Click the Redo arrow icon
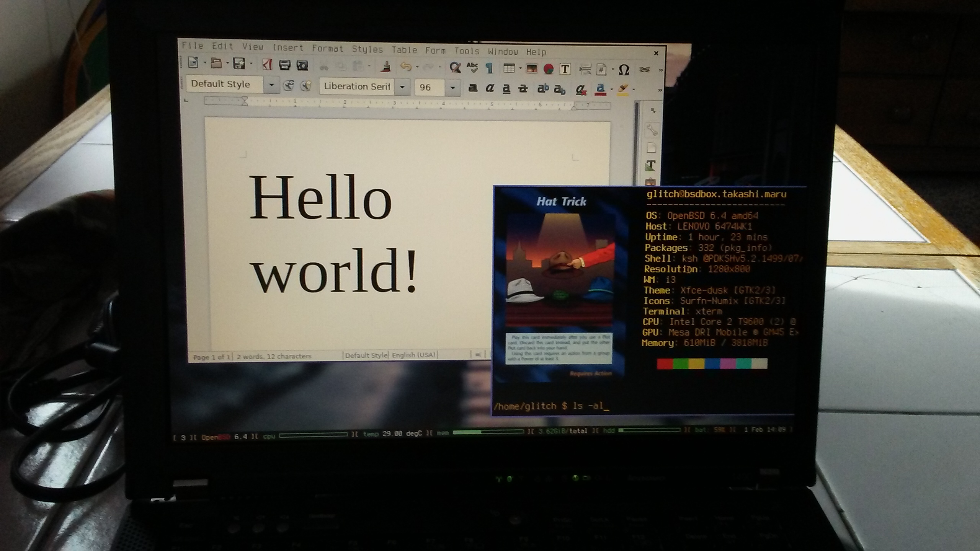This screenshot has height=551, width=980. pyautogui.click(x=428, y=68)
